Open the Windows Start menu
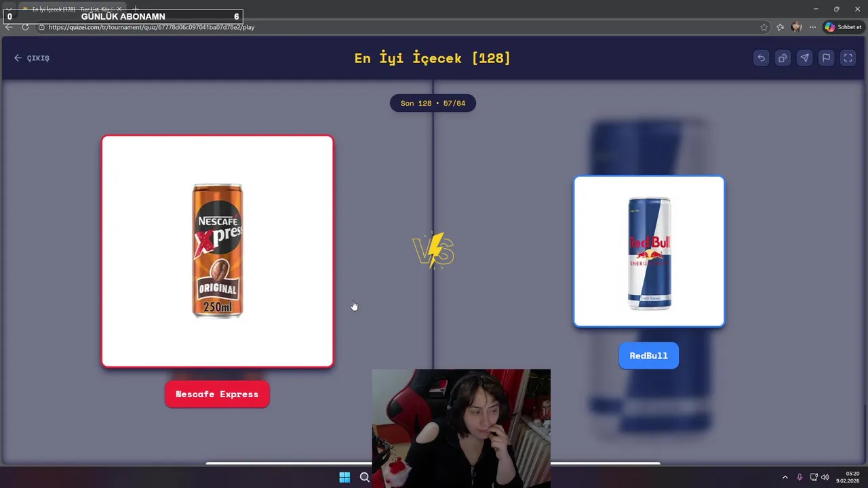This screenshot has width=868, height=488. pos(344,477)
